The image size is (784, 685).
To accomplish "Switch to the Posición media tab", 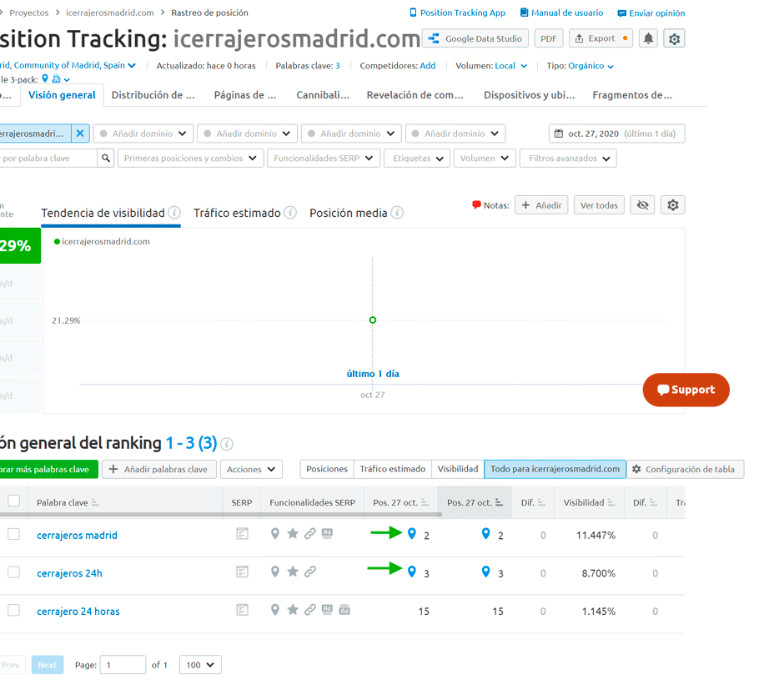I will (348, 213).
